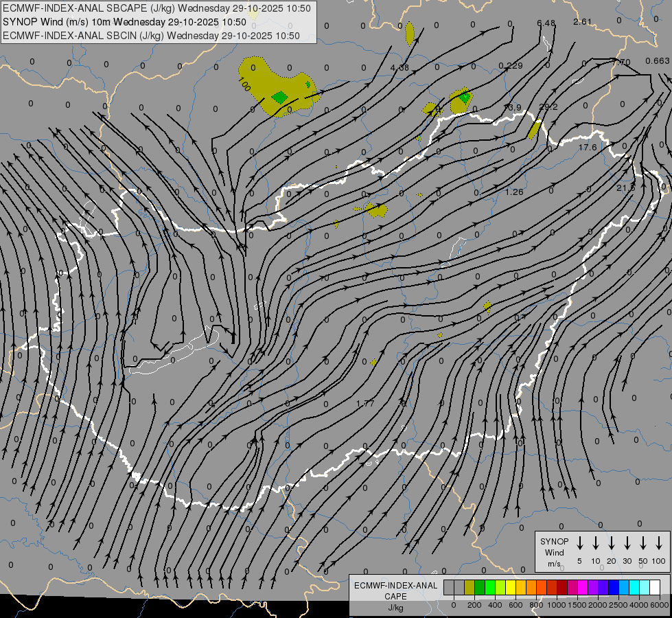Click the green diamond inside the large CAPE patch
672x618 pixels.
[x=280, y=98]
